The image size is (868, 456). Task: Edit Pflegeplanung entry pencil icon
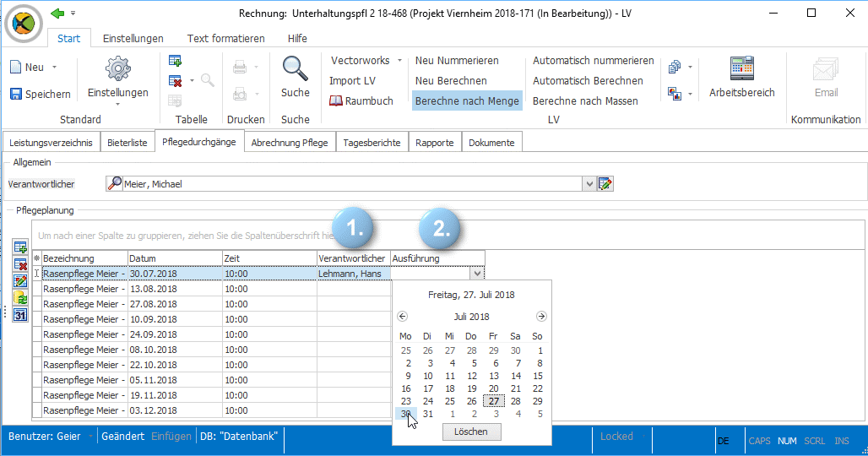coord(20,281)
